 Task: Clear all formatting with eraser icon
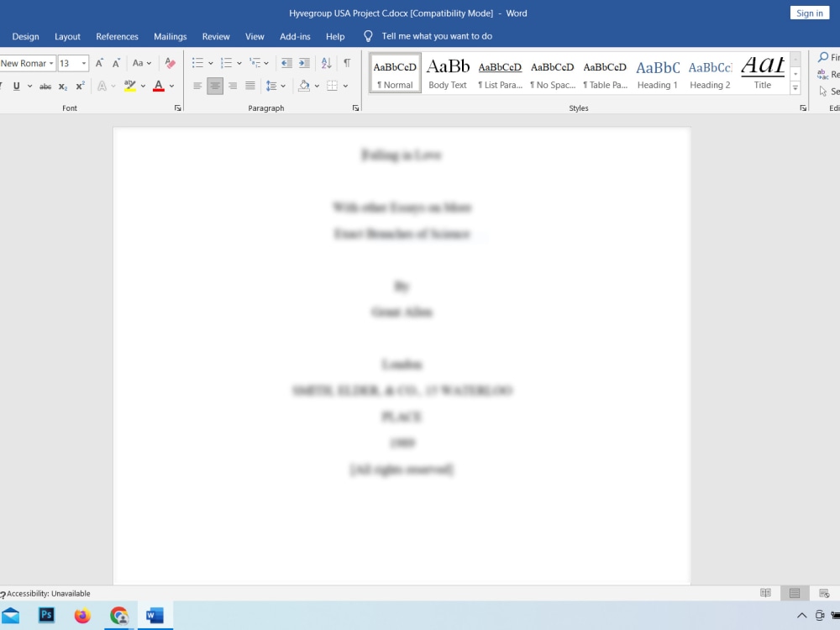pos(170,63)
